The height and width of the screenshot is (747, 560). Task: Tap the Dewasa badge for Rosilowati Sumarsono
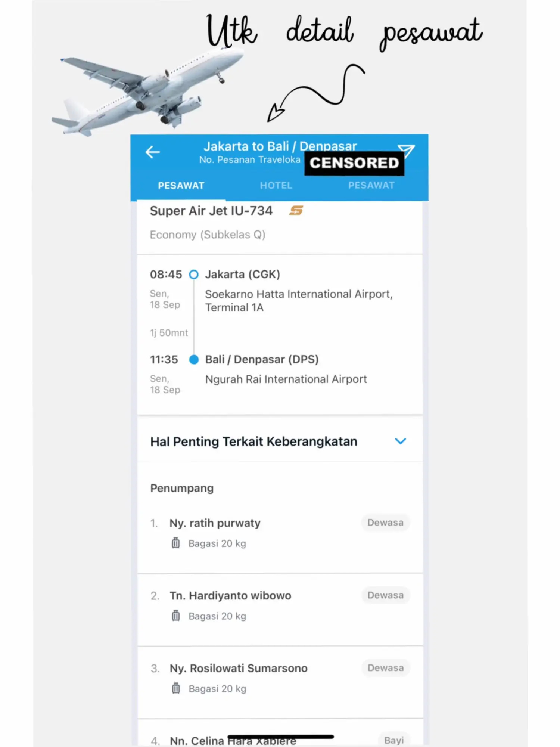tap(385, 668)
